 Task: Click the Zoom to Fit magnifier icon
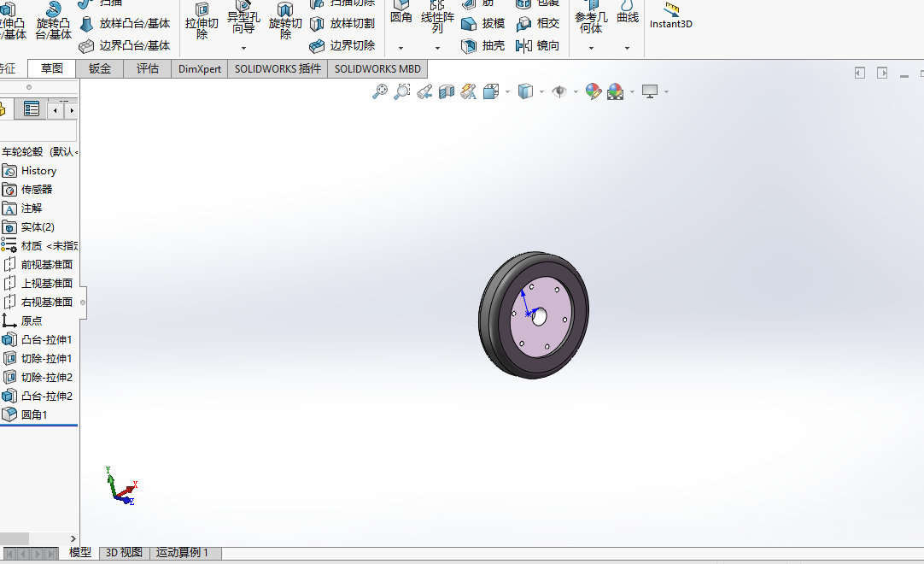(380, 91)
